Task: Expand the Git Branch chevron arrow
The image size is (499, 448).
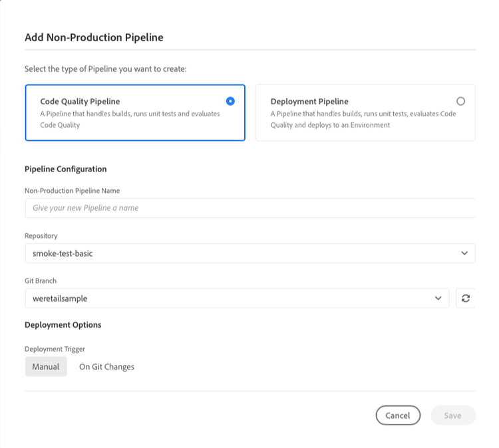Action: click(438, 298)
